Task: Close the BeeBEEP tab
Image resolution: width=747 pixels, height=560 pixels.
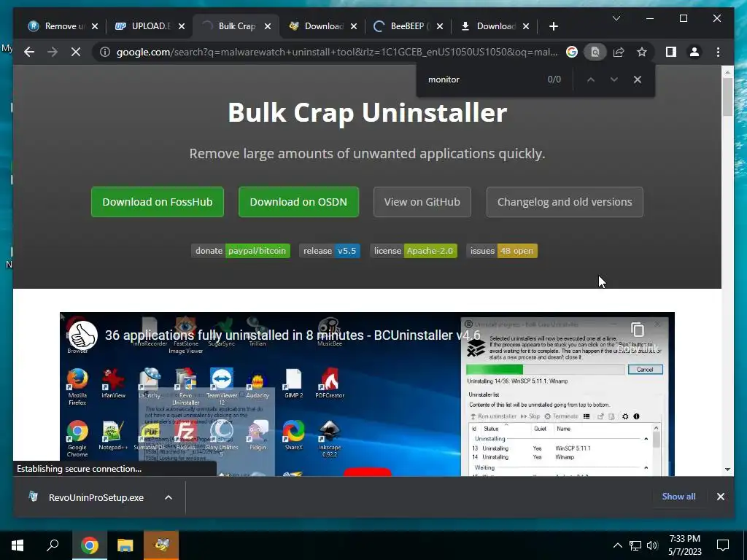Action: [440, 26]
